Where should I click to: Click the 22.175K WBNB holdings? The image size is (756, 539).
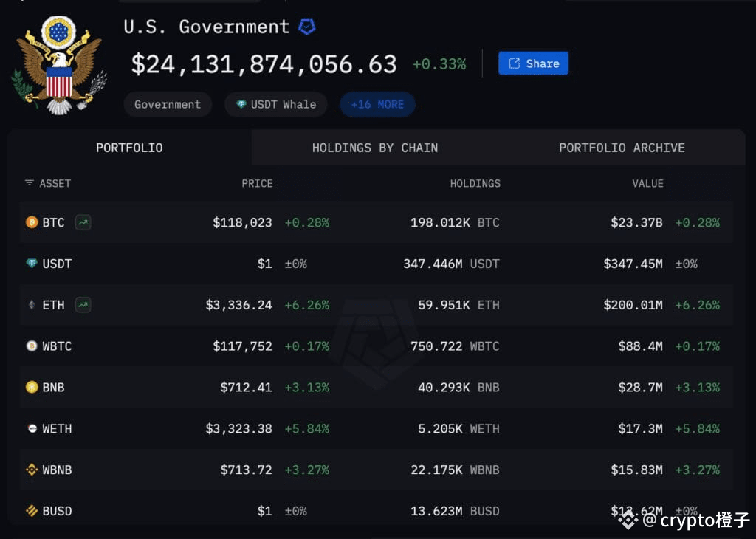coord(455,470)
